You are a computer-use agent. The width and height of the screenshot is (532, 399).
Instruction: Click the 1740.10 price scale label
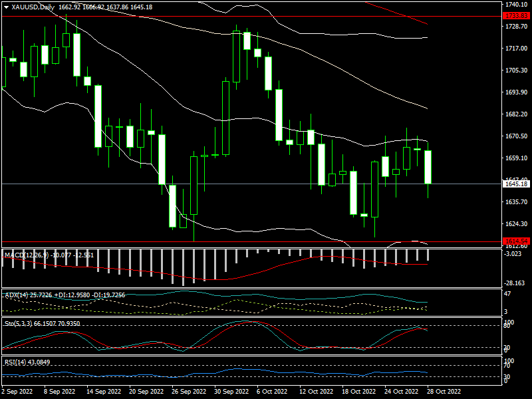pos(516,5)
